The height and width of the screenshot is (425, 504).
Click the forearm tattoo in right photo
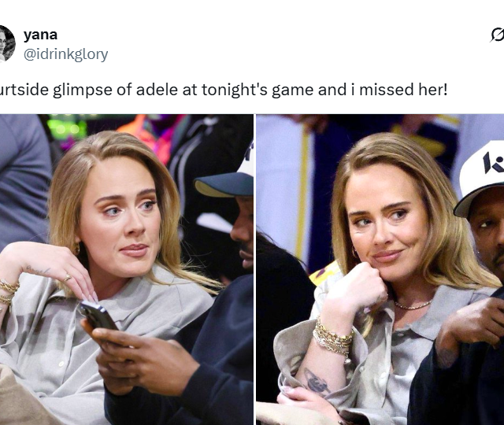point(317,381)
